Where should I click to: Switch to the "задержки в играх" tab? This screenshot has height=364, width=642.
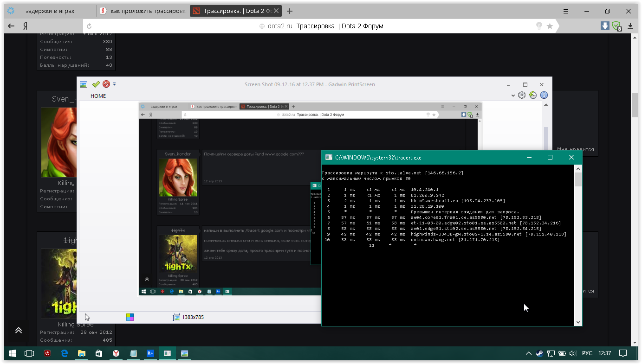[x=50, y=11]
